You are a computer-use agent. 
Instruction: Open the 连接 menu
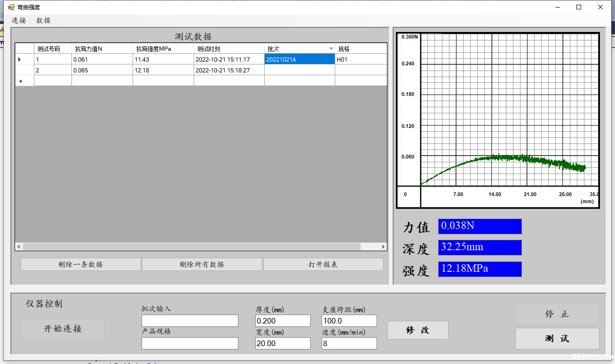click(x=19, y=20)
